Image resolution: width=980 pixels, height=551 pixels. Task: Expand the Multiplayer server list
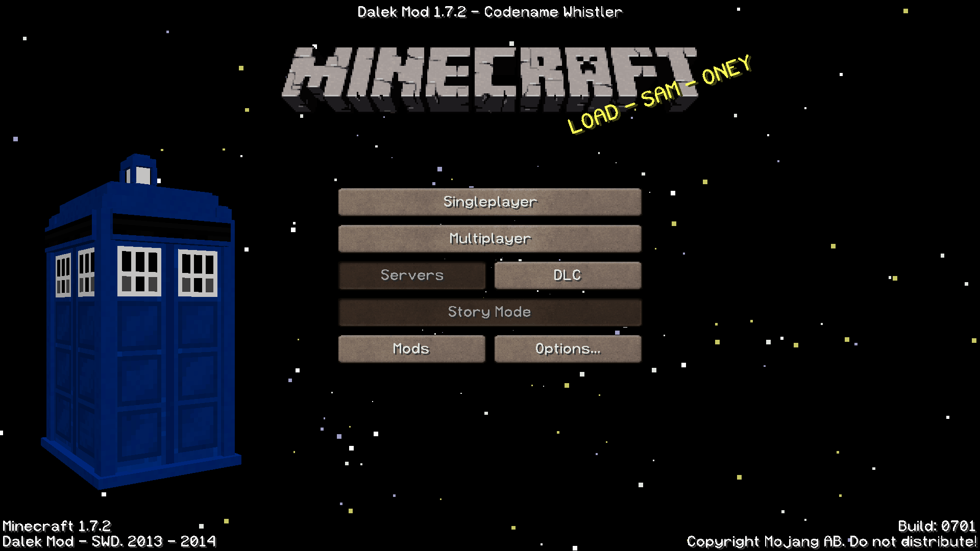coord(489,238)
